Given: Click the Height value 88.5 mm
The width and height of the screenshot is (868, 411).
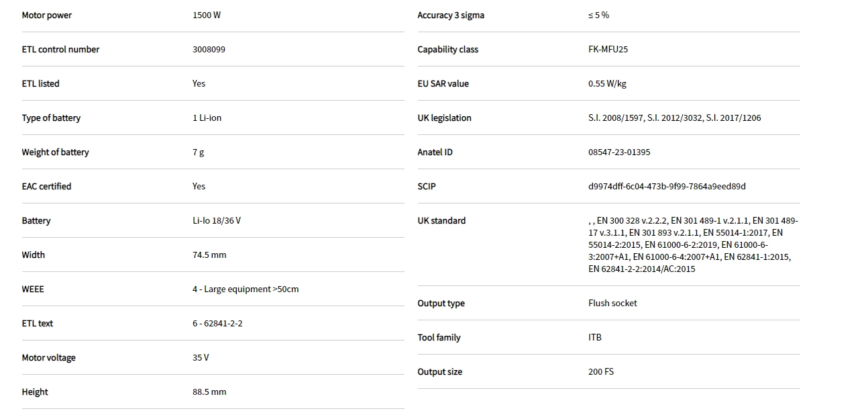Looking at the screenshot, I should click(209, 392).
